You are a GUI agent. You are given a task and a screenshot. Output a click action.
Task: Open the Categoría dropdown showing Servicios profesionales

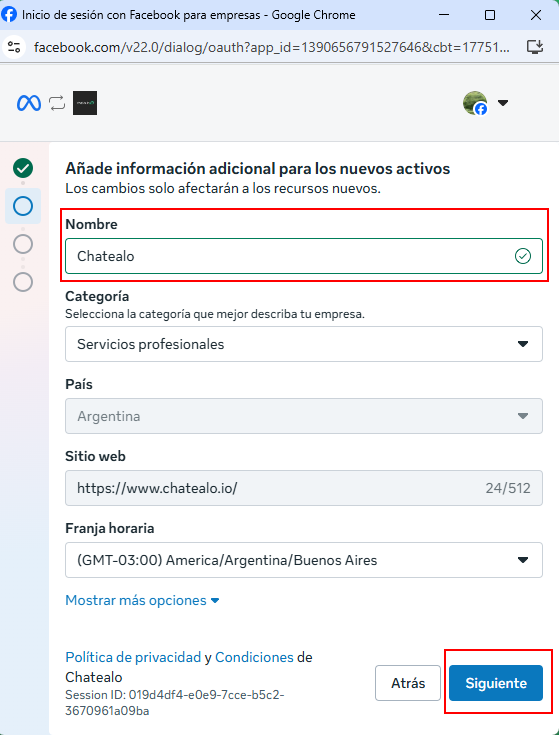click(304, 344)
